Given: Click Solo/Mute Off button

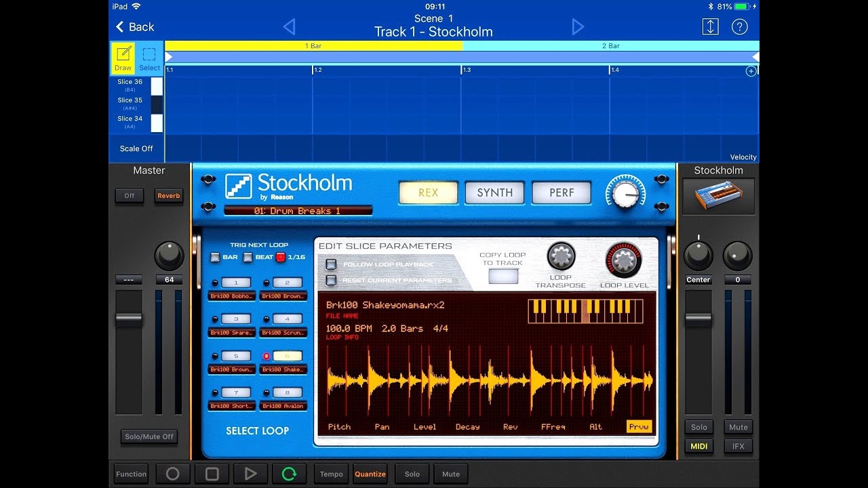Looking at the screenshot, I should (x=149, y=436).
